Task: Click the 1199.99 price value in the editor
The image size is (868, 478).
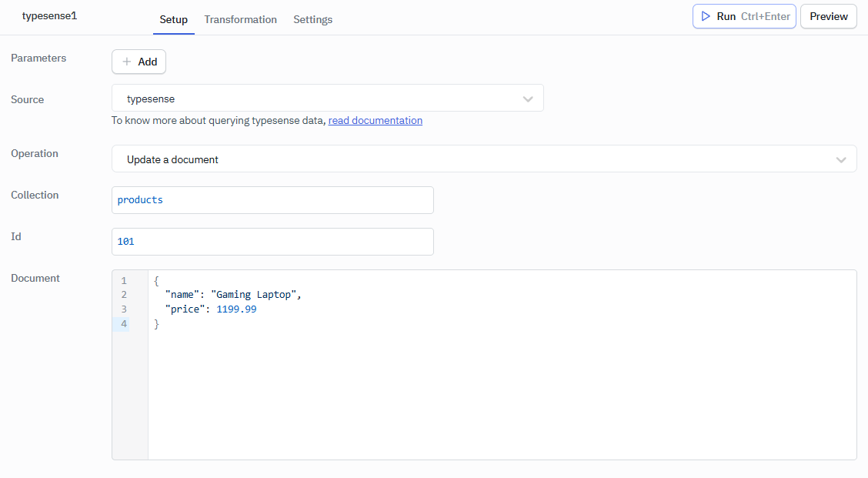Action: (236, 309)
